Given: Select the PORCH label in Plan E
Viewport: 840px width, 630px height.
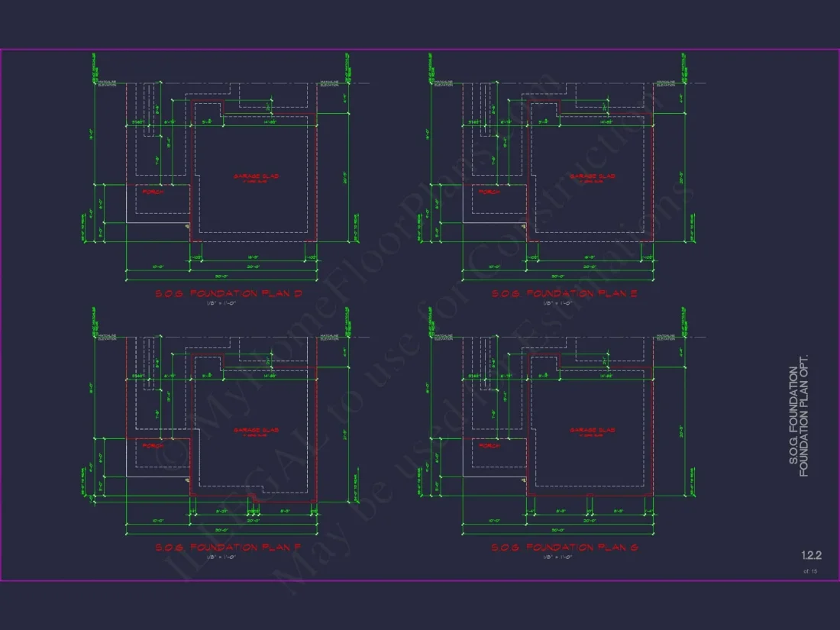Looking at the screenshot, I should point(487,192).
